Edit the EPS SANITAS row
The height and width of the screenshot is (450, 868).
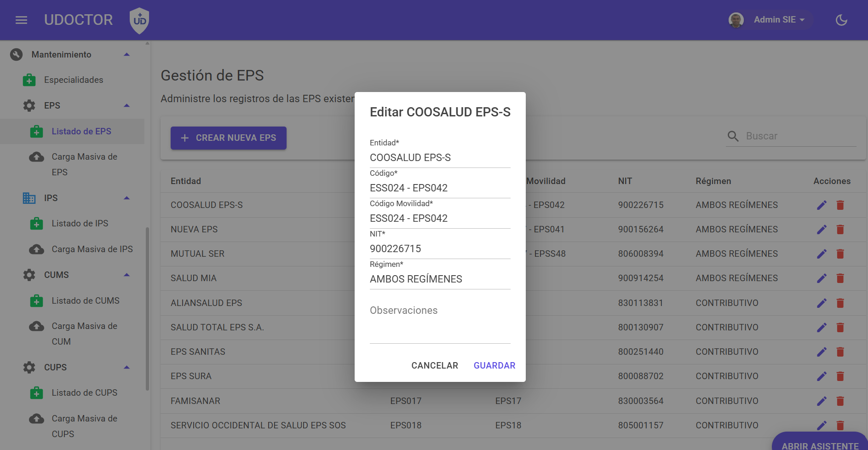pyautogui.click(x=822, y=352)
